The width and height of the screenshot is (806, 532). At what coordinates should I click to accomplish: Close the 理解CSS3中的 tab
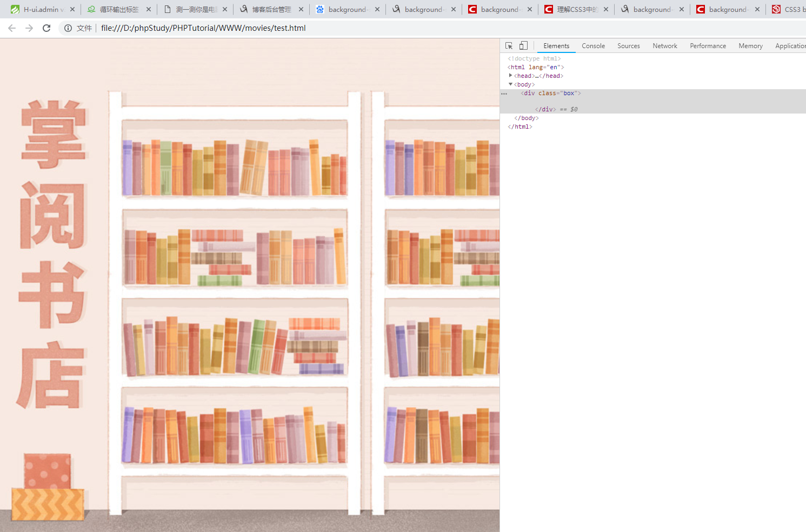(606, 9)
